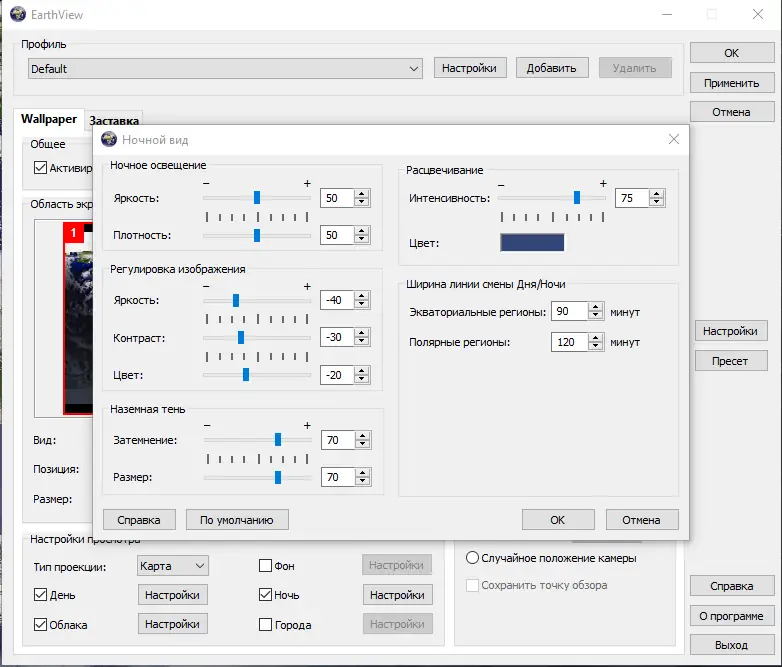This screenshot has width=782, height=667.
Task: Increase Экваториальные регионы minutes up arrow
Action: click(596, 307)
